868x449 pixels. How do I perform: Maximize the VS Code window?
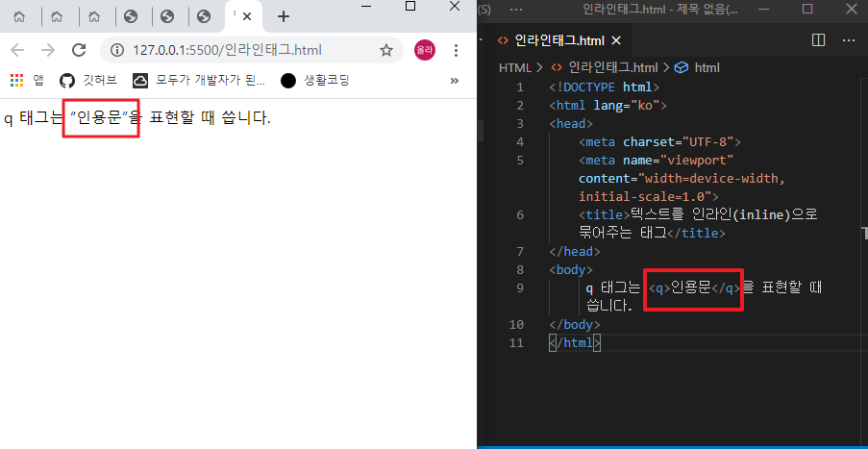807,9
